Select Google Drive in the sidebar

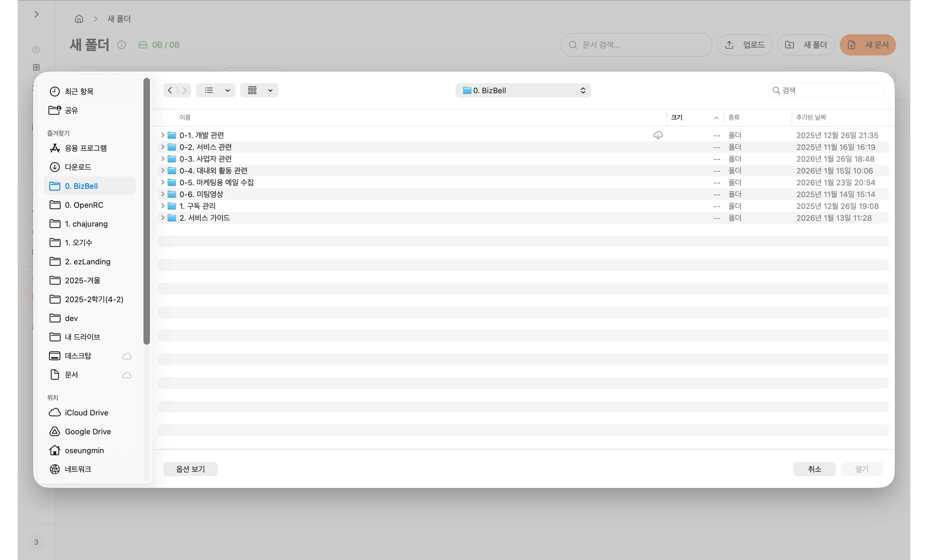coord(87,432)
